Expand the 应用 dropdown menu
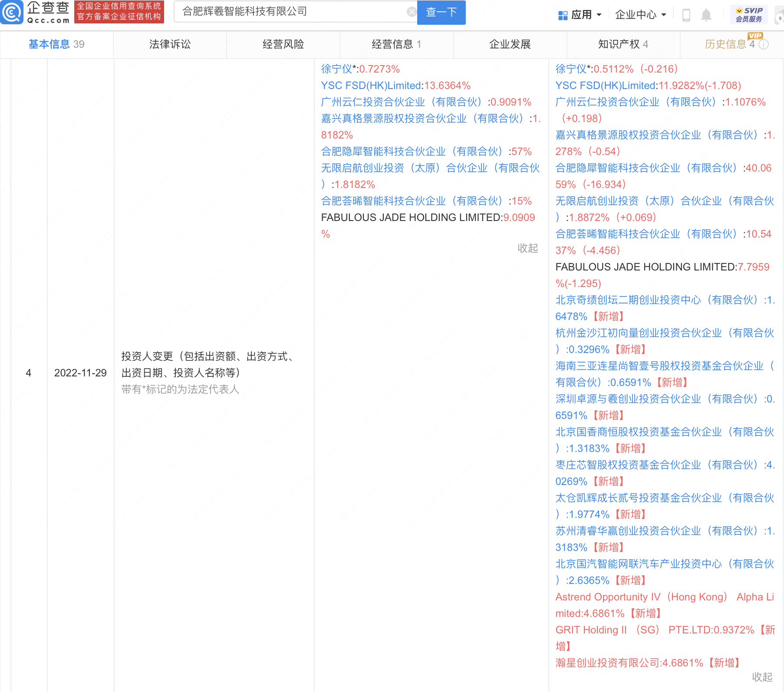784x692 pixels. click(600, 15)
